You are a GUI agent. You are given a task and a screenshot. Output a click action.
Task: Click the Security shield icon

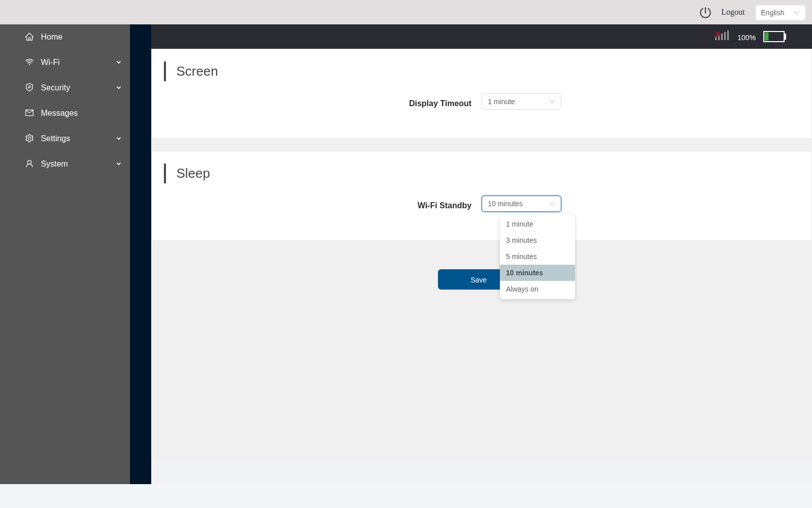[29, 87]
